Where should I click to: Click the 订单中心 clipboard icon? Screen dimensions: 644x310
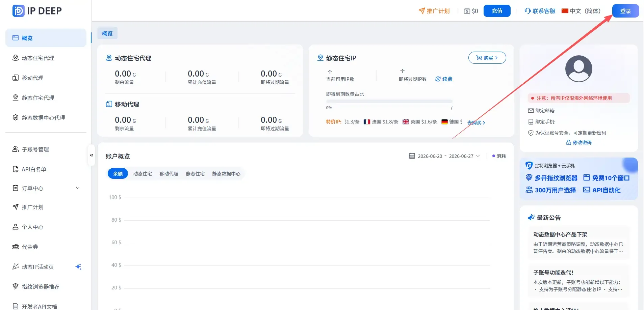click(x=15, y=188)
